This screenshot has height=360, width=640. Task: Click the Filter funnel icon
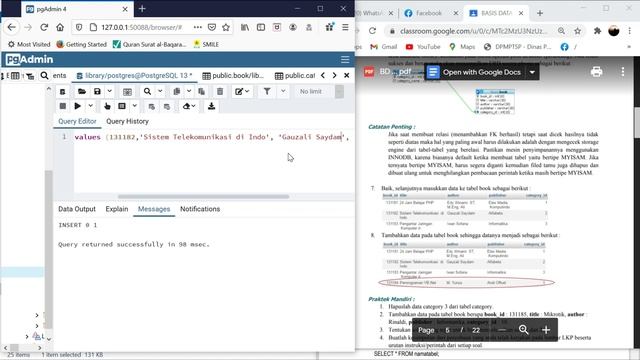coord(267,91)
